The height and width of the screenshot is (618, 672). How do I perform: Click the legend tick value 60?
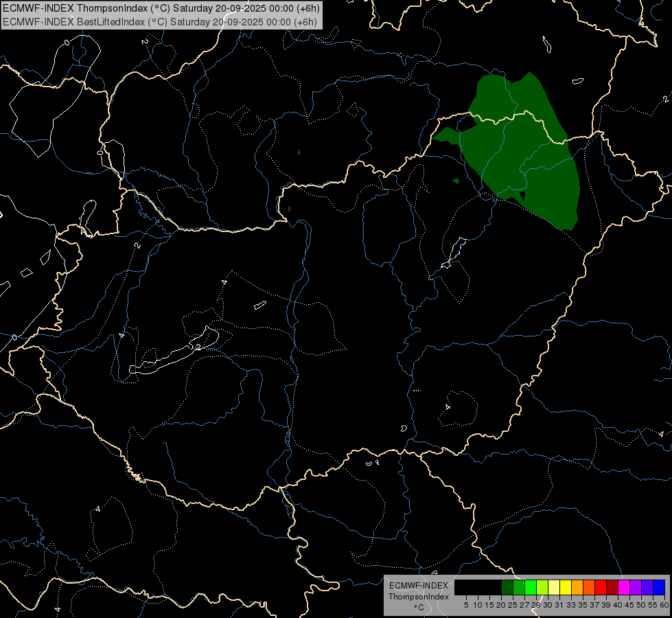[664, 605]
